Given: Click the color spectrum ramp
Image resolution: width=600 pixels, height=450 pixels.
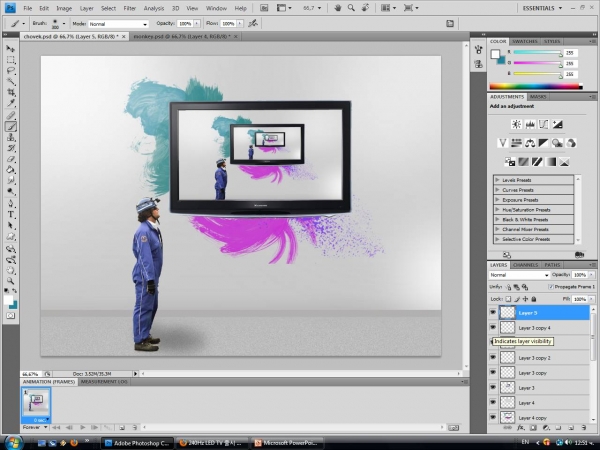Looking at the screenshot, I should pyautogui.click(x=536, y=86).
